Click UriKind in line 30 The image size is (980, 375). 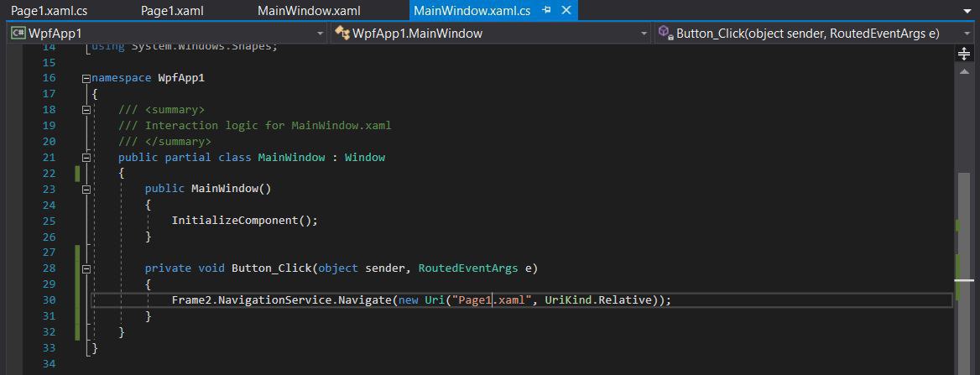[567, 300]
